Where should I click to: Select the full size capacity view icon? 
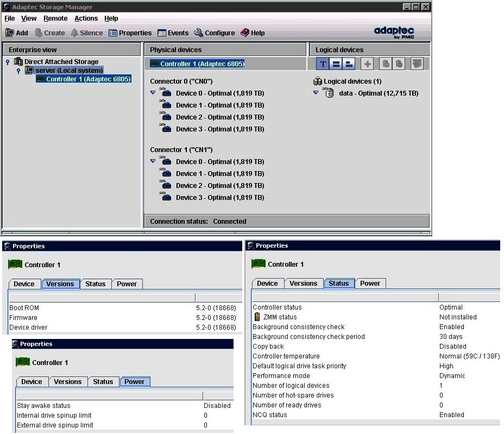tap(336, 64)
